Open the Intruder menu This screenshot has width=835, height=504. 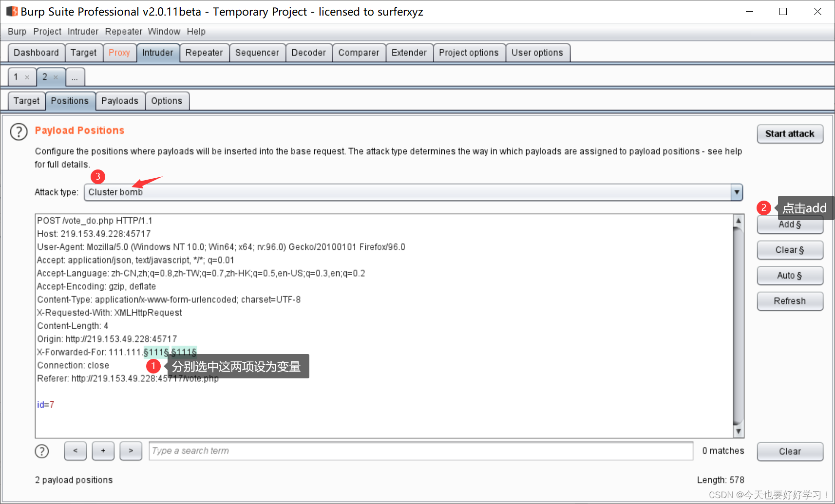click(x=83, y=32)
